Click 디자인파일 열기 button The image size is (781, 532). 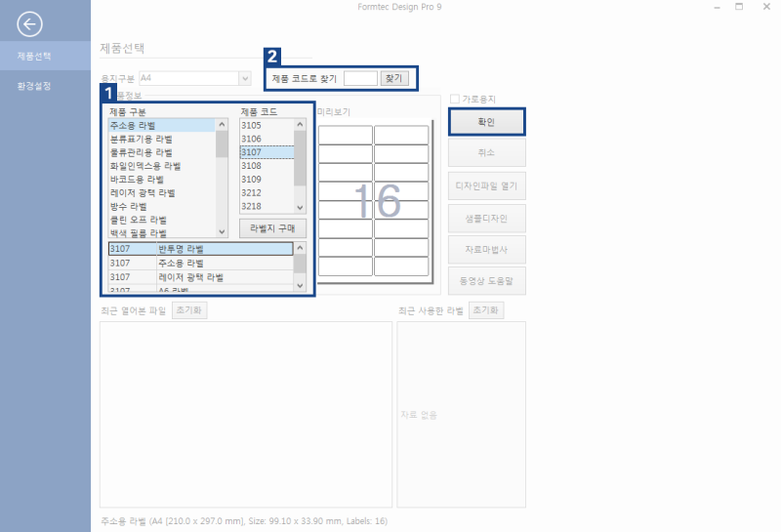(486, 185)
